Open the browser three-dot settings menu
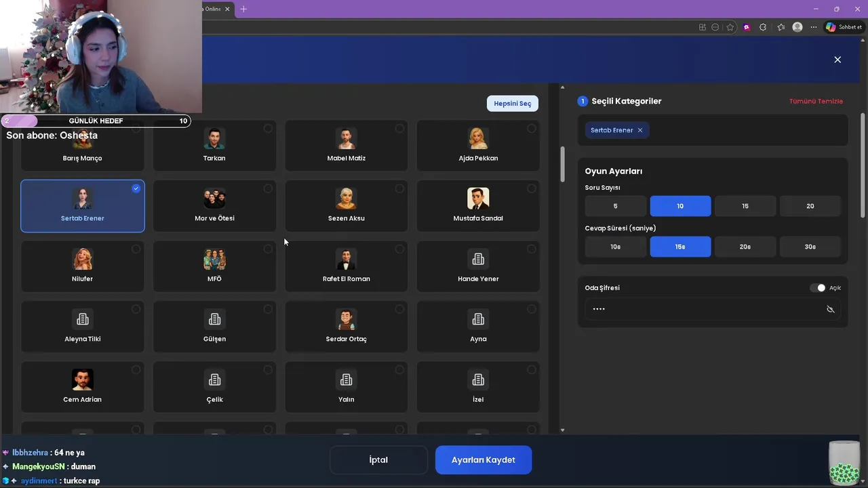This screenshot has width=868, height=488. pos(814,27)
